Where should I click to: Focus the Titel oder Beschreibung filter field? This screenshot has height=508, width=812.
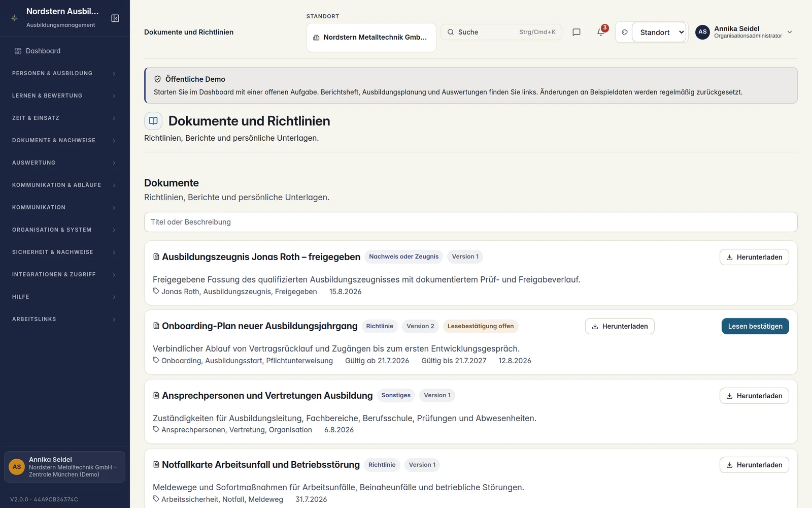(x=471, y=222)
